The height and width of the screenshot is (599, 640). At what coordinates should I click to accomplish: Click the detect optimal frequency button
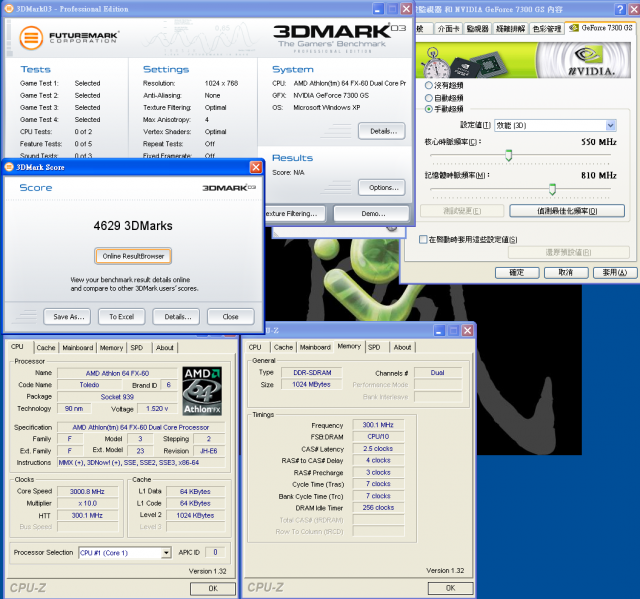tap(567, 211)
